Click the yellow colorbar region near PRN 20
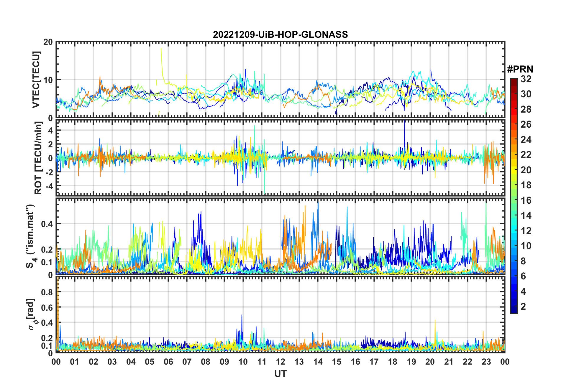 pos(514,170)
